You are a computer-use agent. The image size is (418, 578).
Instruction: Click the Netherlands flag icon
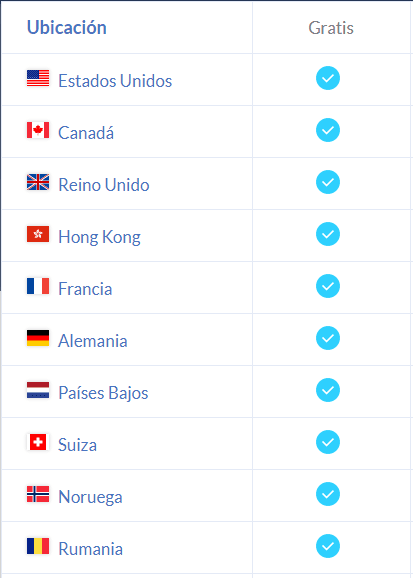click(x=38, y=390)
